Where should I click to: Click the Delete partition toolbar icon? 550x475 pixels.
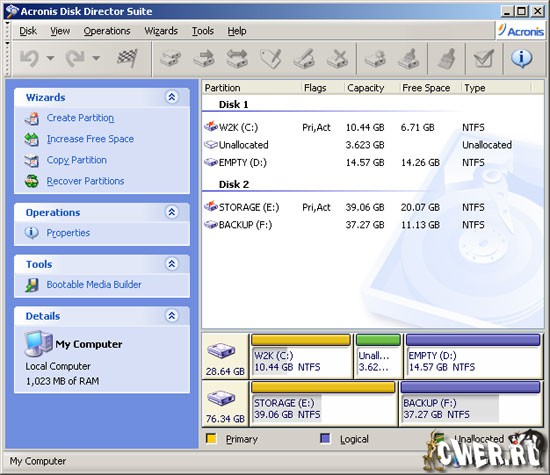[x=337, y=58]
